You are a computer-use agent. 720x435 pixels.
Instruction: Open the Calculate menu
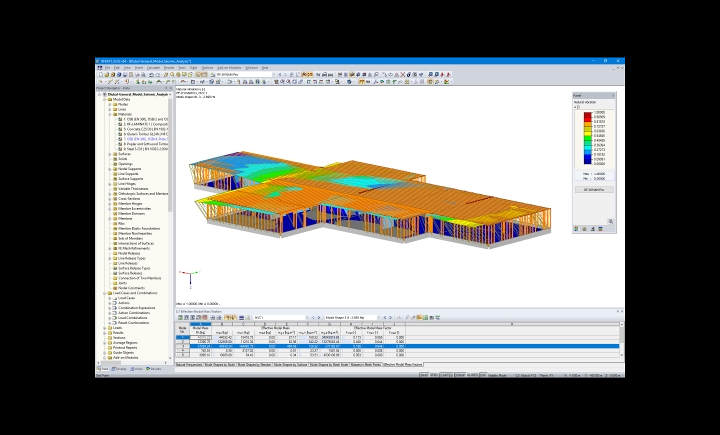[x=153, y=68]
